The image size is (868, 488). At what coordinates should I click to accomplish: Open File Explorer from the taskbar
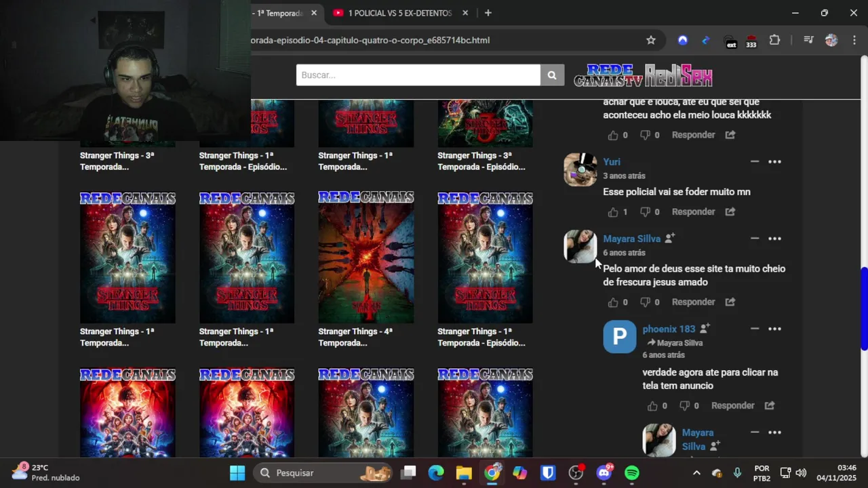tap(464, 473)
